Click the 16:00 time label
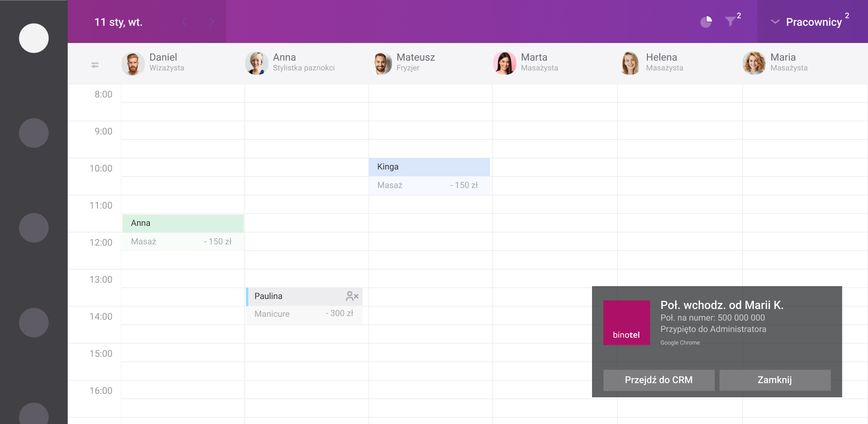The image size is (868, 424). (101, 391)
